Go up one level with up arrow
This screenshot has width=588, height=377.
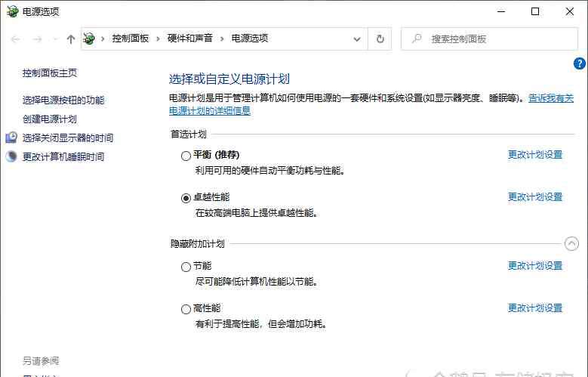tap(70, 39)
